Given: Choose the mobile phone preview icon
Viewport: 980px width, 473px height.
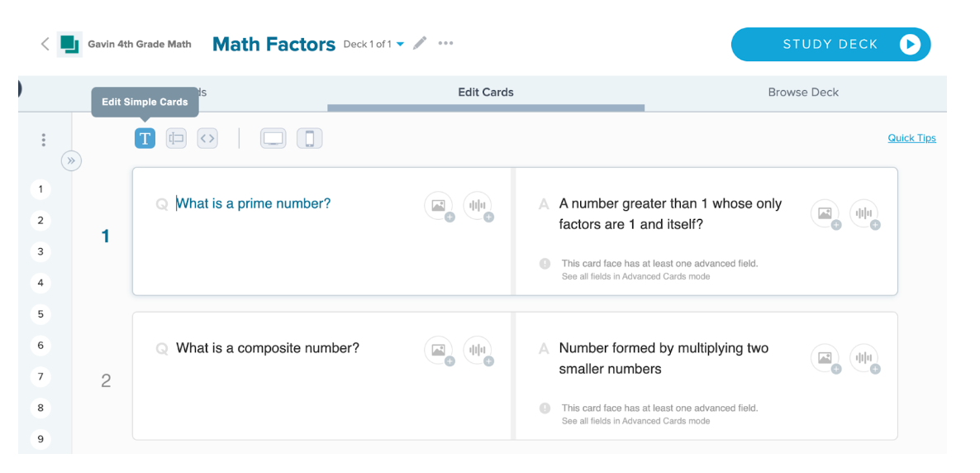Looking at the screenshot, I should tap(309, 138).
